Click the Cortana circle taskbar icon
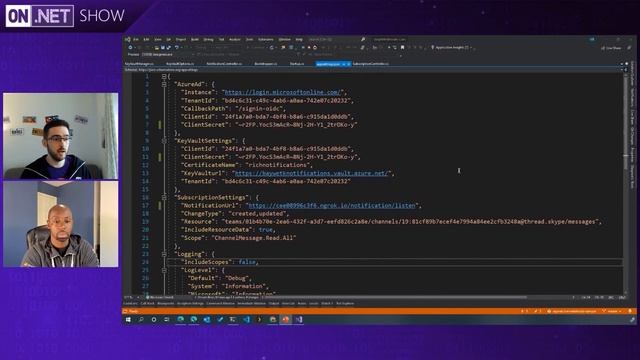 [x=154, y=320]
